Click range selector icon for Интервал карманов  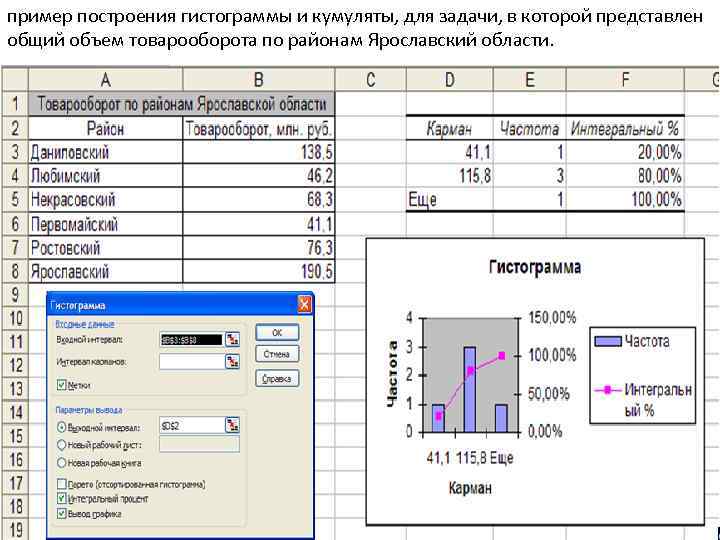point(232,361)
